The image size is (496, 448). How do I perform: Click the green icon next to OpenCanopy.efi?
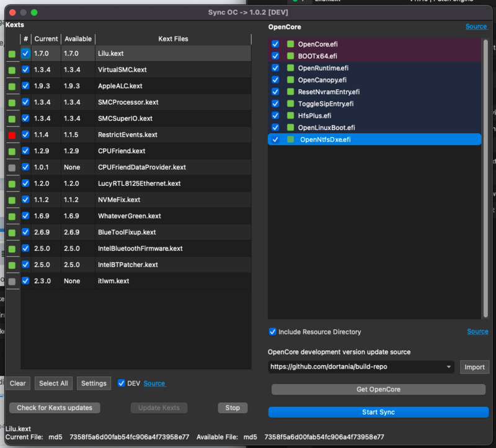(290, 80)
